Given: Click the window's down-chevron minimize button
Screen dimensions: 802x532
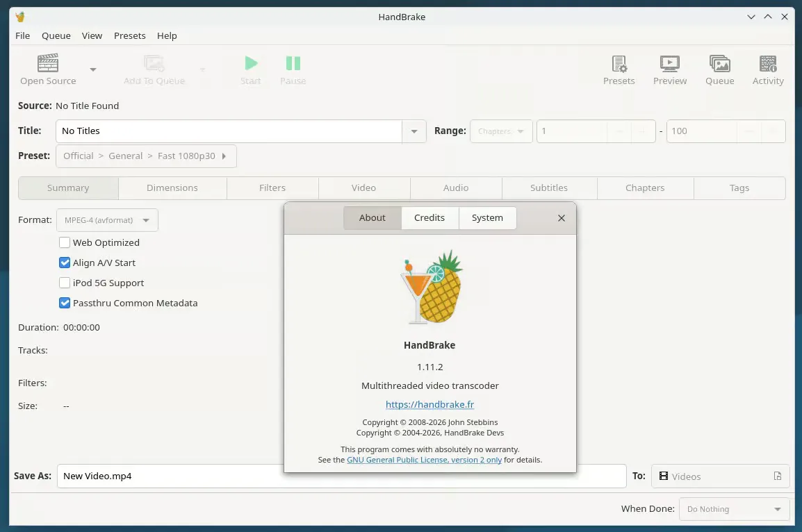Looking at the screenshot, I should 751,17.
